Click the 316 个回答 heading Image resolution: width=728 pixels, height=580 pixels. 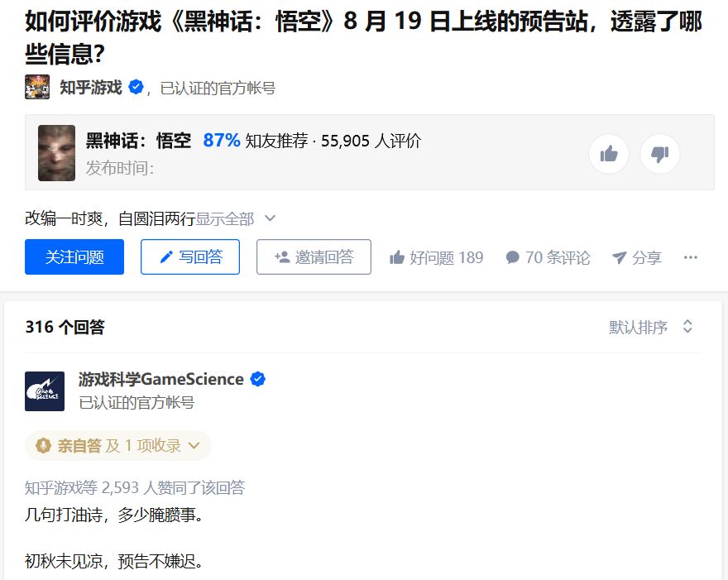point(65,327)
